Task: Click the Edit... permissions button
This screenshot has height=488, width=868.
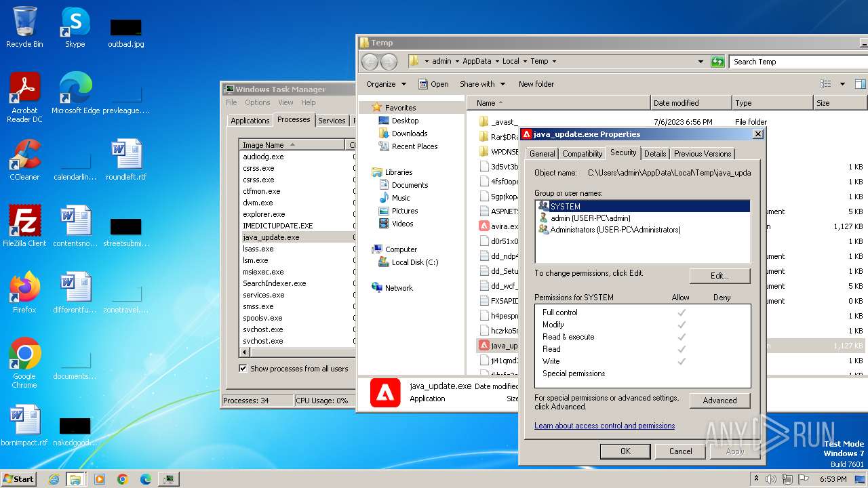Action: click(719, 276)
